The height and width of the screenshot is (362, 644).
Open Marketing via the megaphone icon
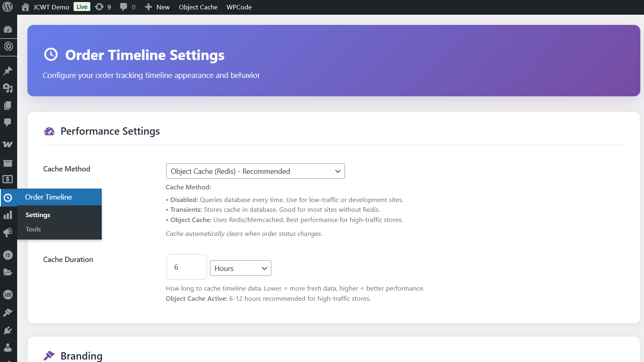click(8, 233)
